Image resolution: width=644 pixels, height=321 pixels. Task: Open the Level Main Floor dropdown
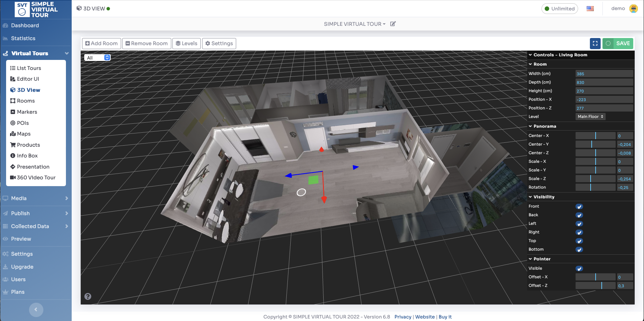coord(590,117)
